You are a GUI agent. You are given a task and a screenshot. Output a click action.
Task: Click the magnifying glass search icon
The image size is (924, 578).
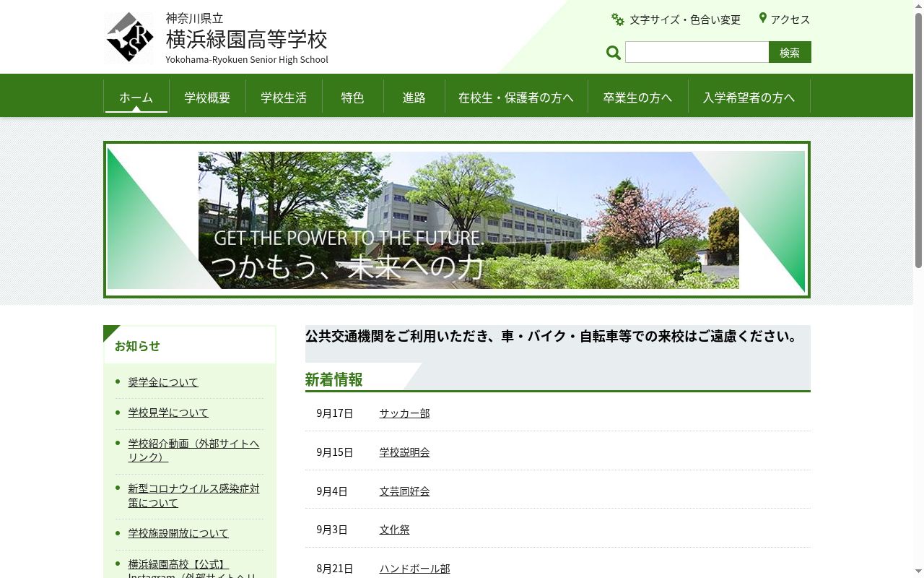pyautogui.click(x=614, y=52)
